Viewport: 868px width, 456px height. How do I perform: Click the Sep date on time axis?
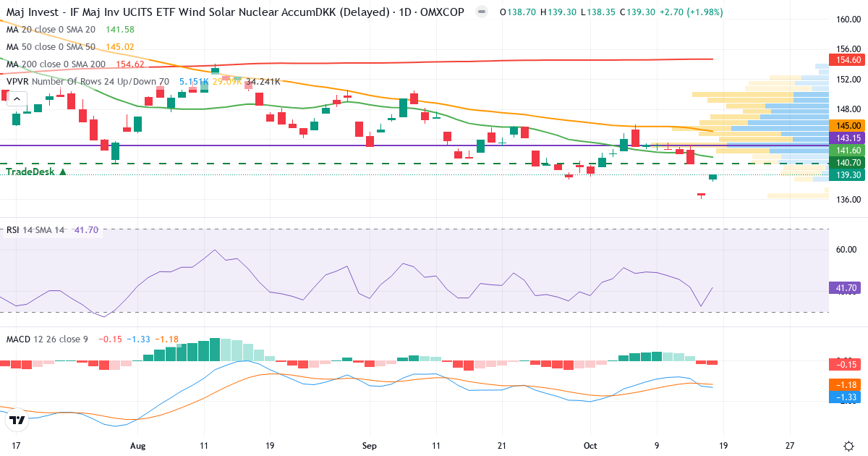370,446
